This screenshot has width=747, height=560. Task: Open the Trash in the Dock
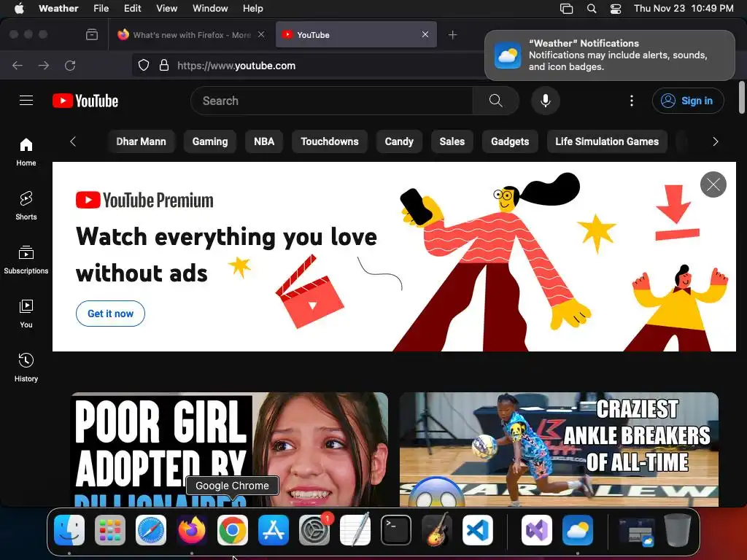[678, 530]
